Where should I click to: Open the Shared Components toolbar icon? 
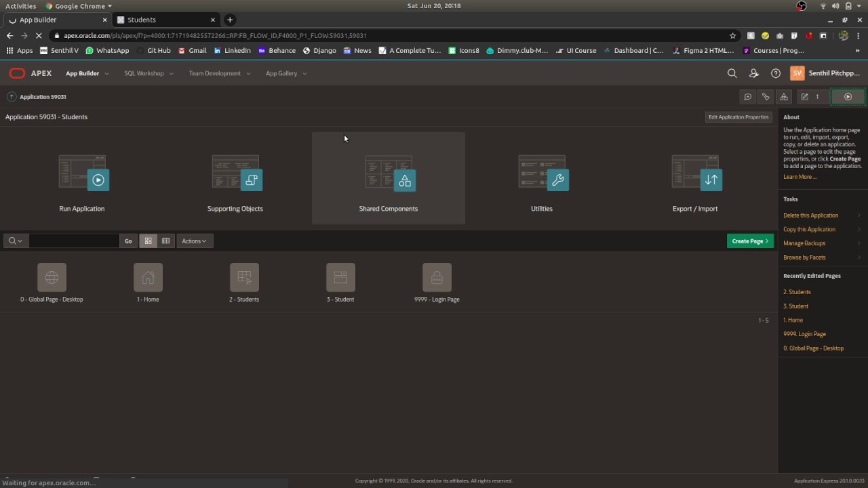[784, 97]
